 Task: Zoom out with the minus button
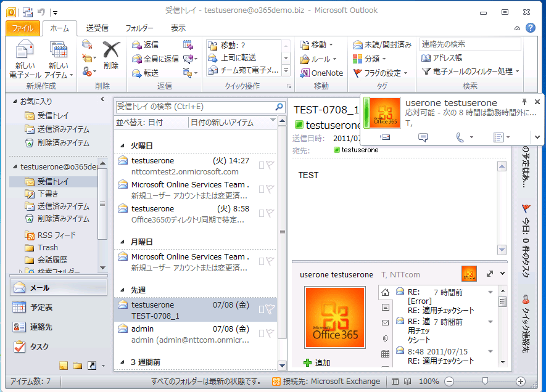click(449, 382)
